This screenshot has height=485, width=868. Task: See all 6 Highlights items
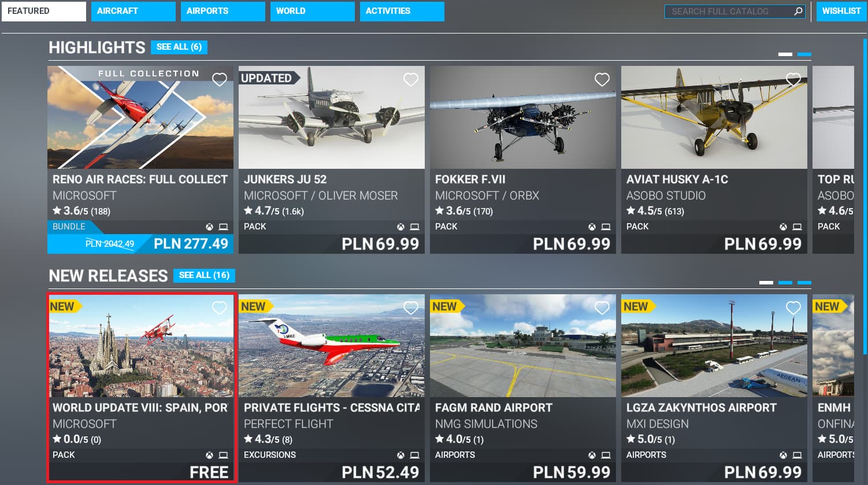[x=179, y=47]
